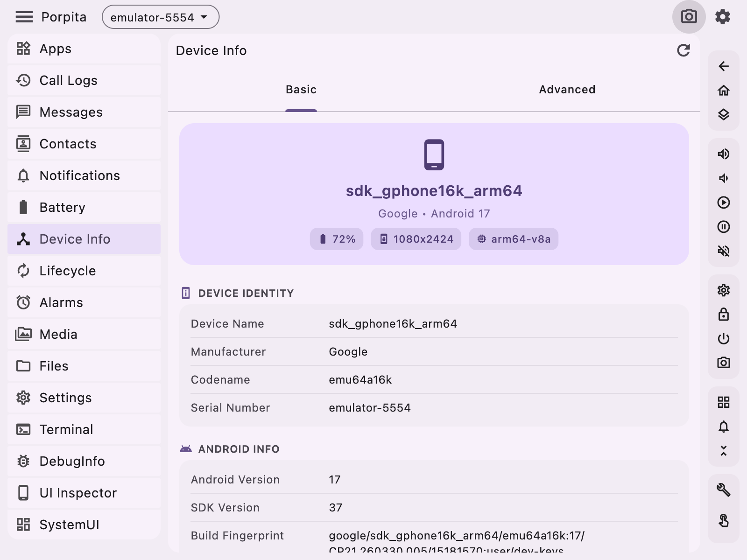747x560 pixels.
Task: Take a screenshot with top camera button
Action: click(689, 17)
